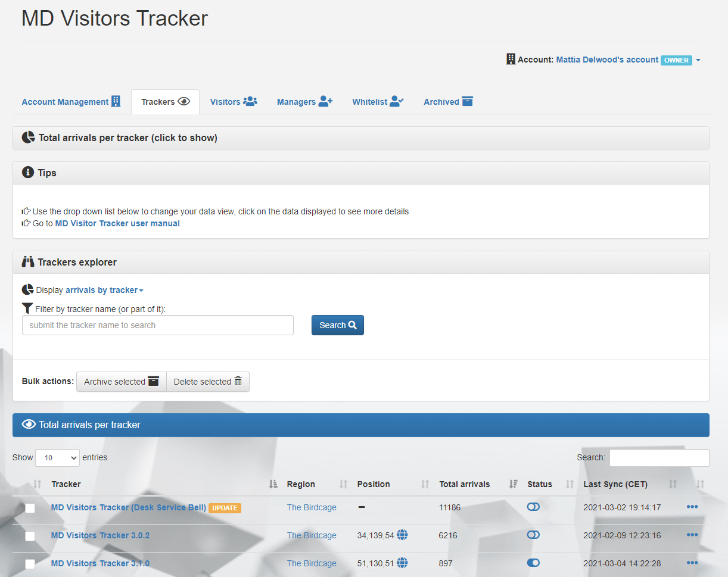Screen dimensions: 728x577
Task: Click the pie chart icon on collapsed arrivals panel
Action: 28,137
